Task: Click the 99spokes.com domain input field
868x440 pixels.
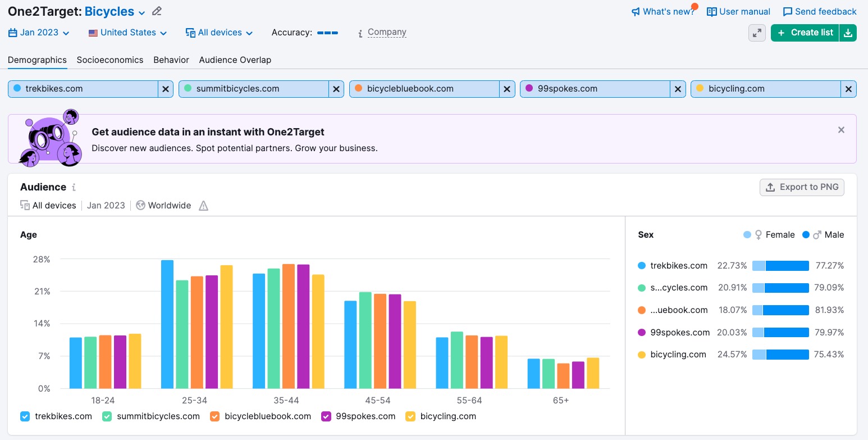Action: (595, 89)
